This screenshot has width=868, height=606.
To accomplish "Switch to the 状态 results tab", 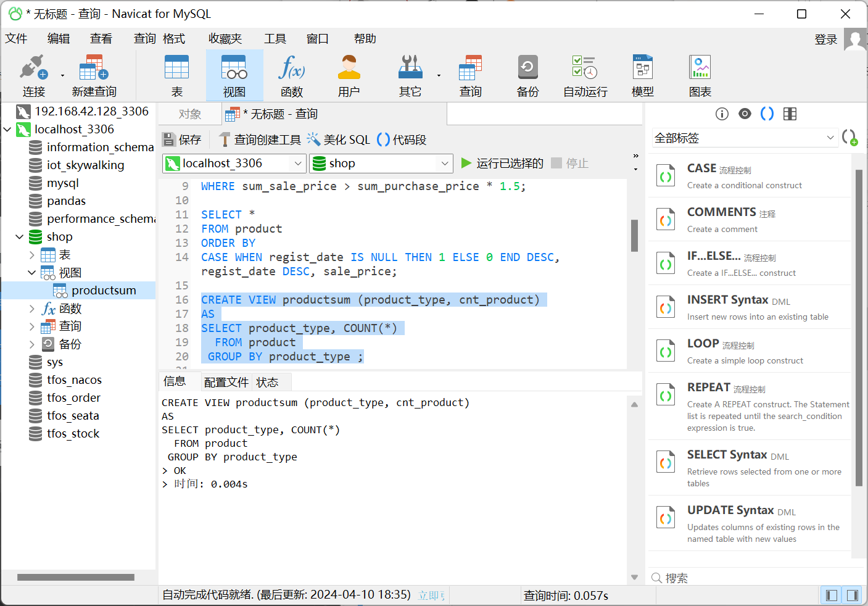I will [267, 383].
